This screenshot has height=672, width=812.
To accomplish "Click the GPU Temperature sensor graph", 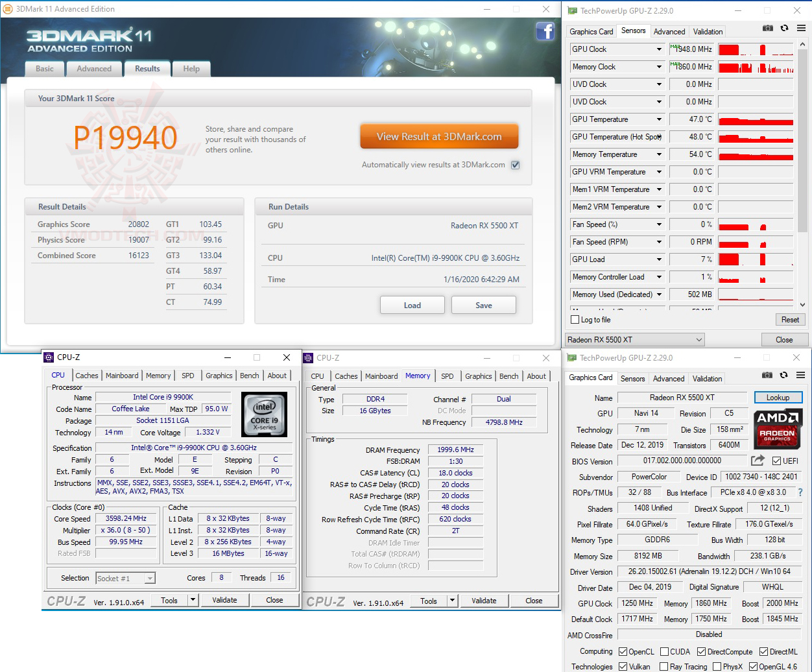I will coord(756,119).
